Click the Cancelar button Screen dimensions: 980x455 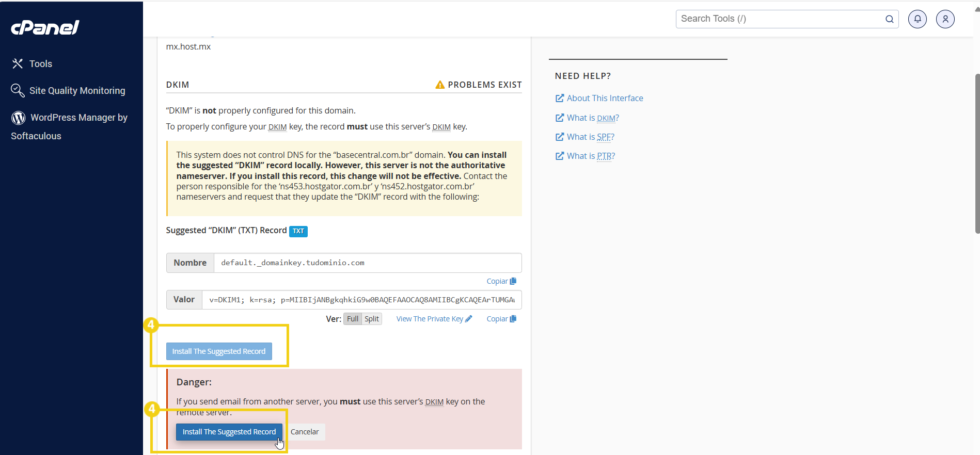(x=305, y=432)
